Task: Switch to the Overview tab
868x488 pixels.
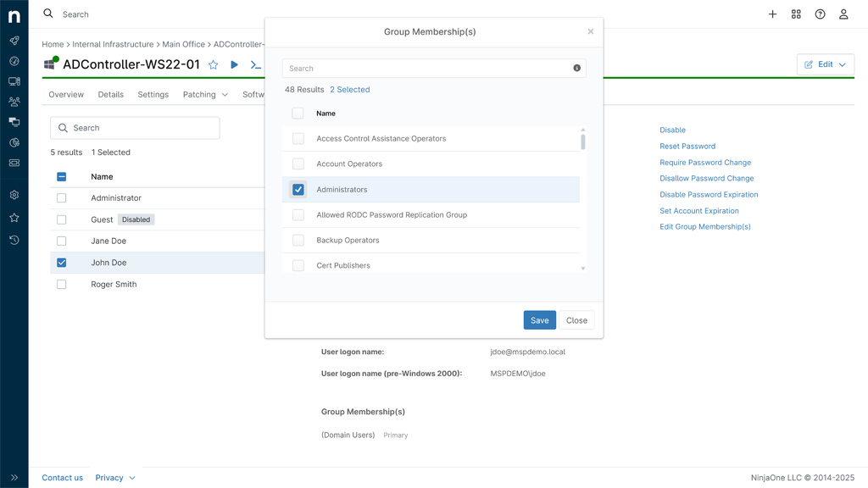Action: click(x=65, y=94)
